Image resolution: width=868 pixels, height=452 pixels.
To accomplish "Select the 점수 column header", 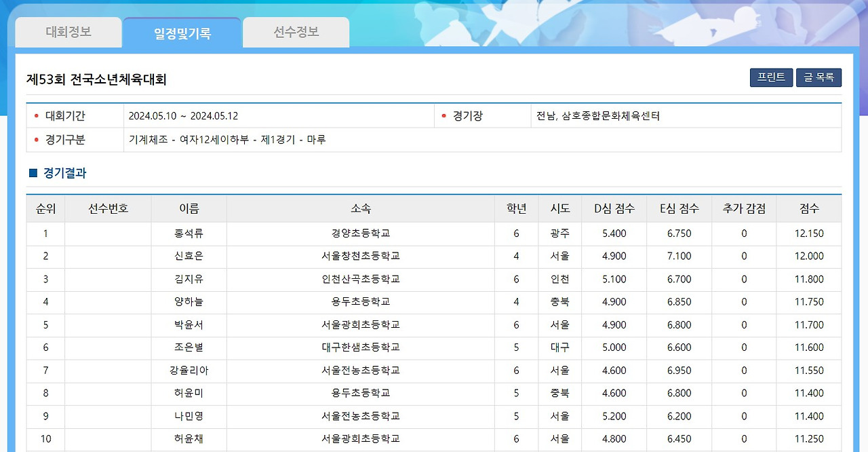I will click(x=808, y=208).
